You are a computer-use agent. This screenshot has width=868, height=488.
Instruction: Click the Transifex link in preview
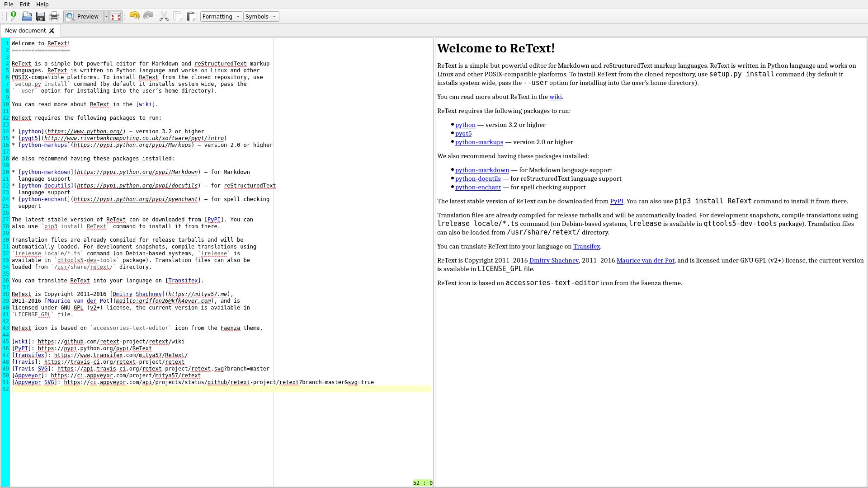click(587, 246)
